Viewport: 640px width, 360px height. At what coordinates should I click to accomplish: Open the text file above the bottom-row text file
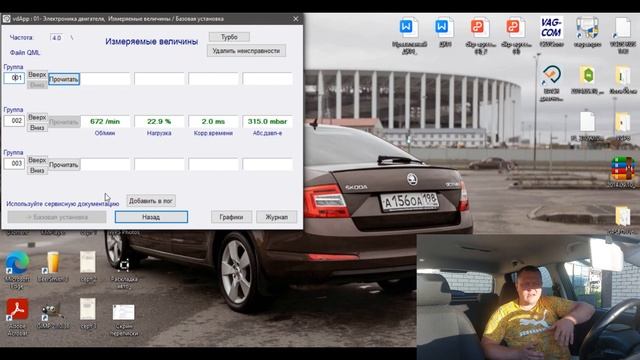88,267
